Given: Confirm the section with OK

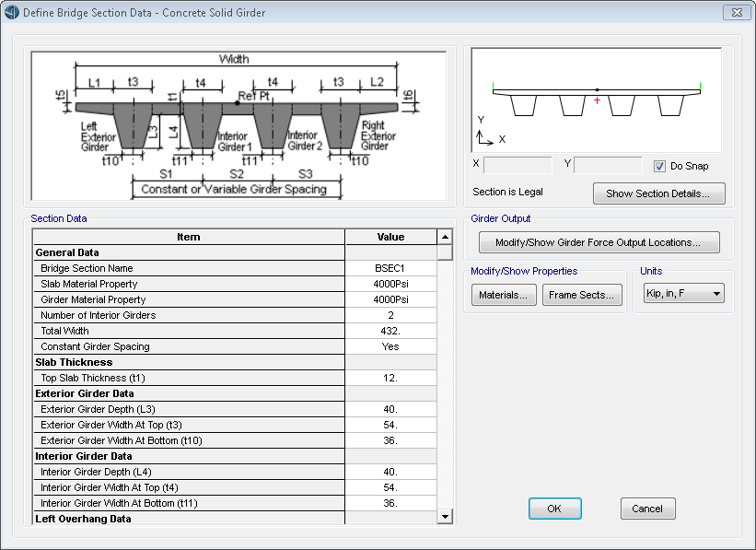Looking at the screenshot, I should coord(554,509).
